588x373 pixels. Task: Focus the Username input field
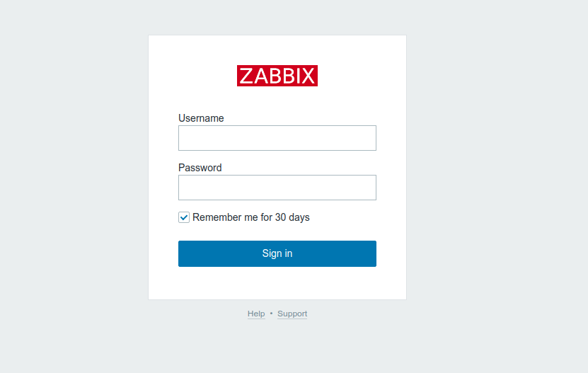[277, 138]
